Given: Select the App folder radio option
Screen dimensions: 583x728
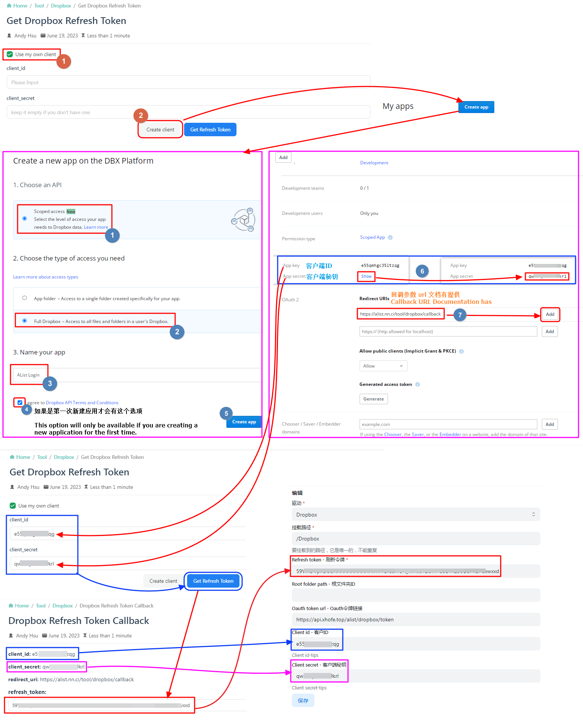Looking at the screenshot, I should [x=25, y=298].
